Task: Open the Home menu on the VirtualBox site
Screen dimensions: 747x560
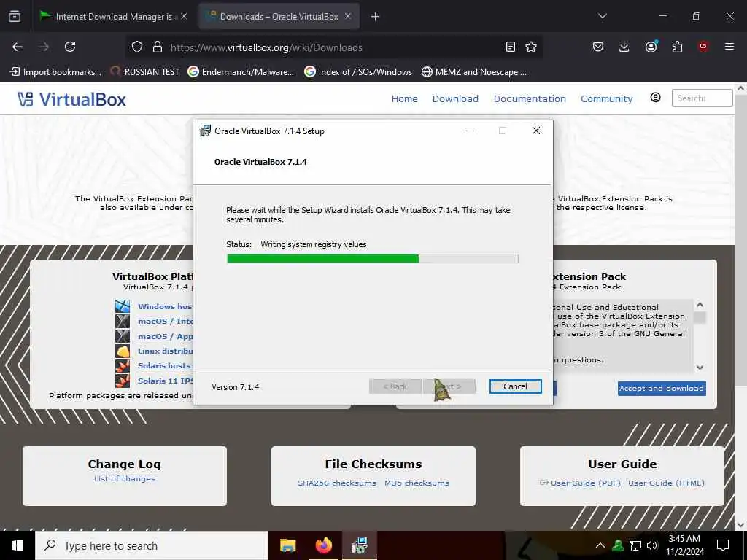Action: [404, 98]
